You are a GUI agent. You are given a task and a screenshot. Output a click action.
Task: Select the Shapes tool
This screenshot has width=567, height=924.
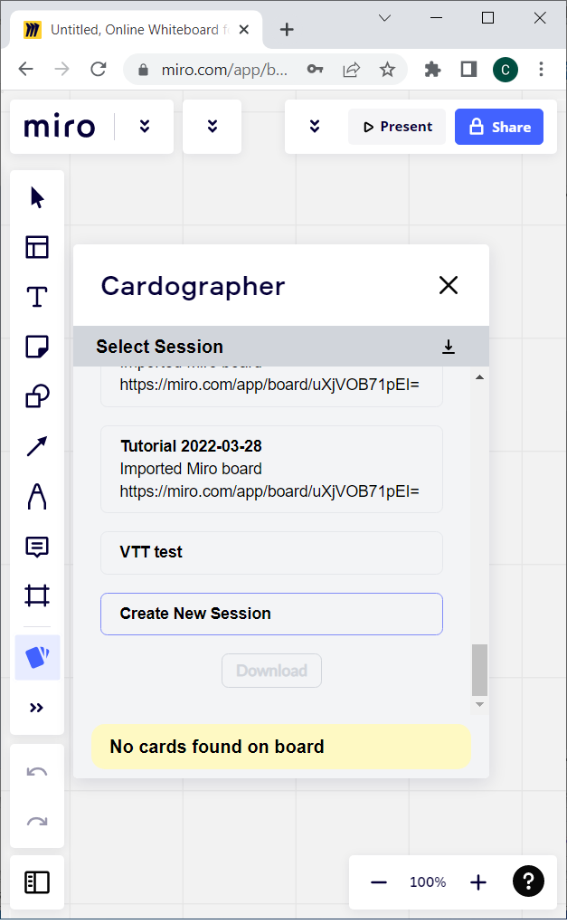click(37, 396)
